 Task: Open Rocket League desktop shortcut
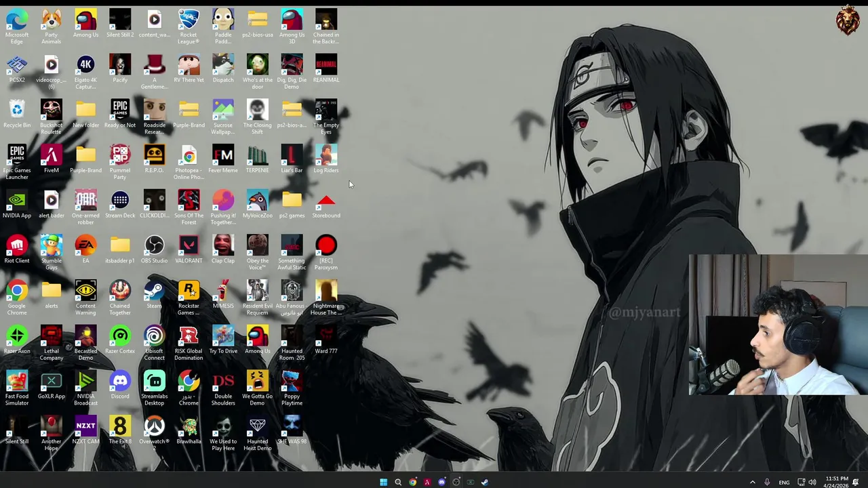click(x=189, y=27)
